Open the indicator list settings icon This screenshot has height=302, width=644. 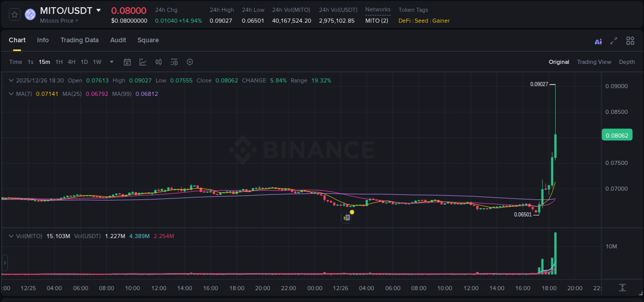coord(174,61)
